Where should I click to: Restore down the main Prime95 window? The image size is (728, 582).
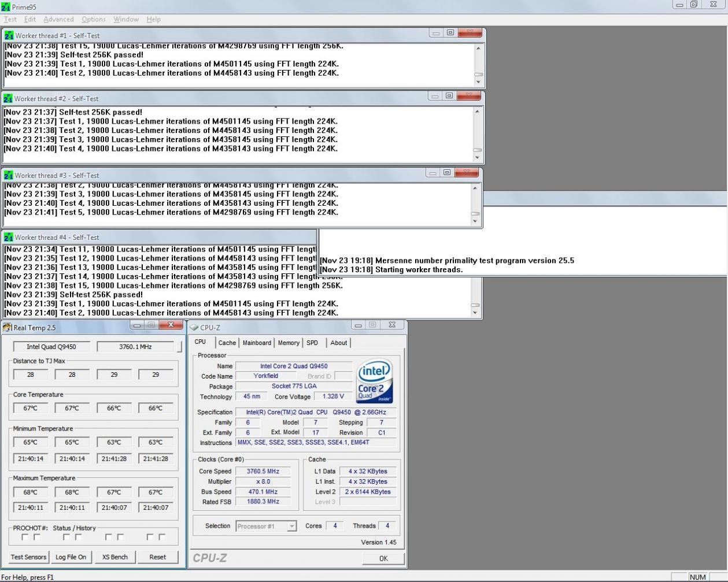point(694,5)
